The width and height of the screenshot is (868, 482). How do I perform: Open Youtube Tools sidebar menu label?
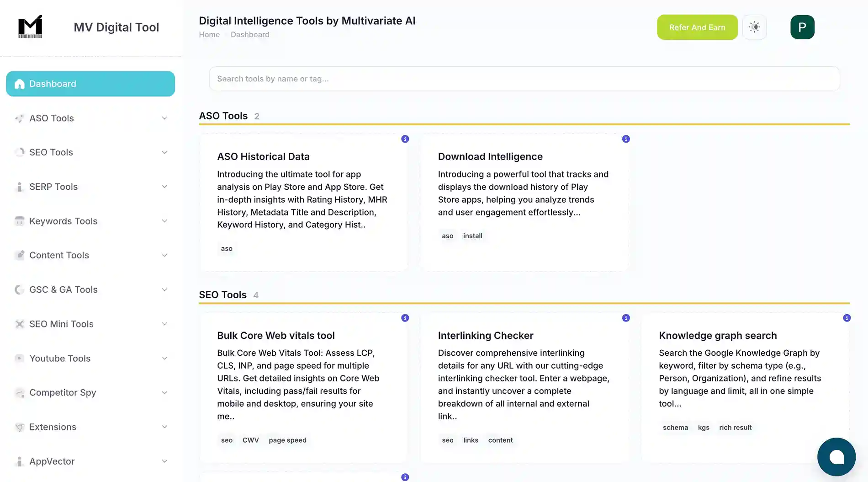[x=60, y=359]
